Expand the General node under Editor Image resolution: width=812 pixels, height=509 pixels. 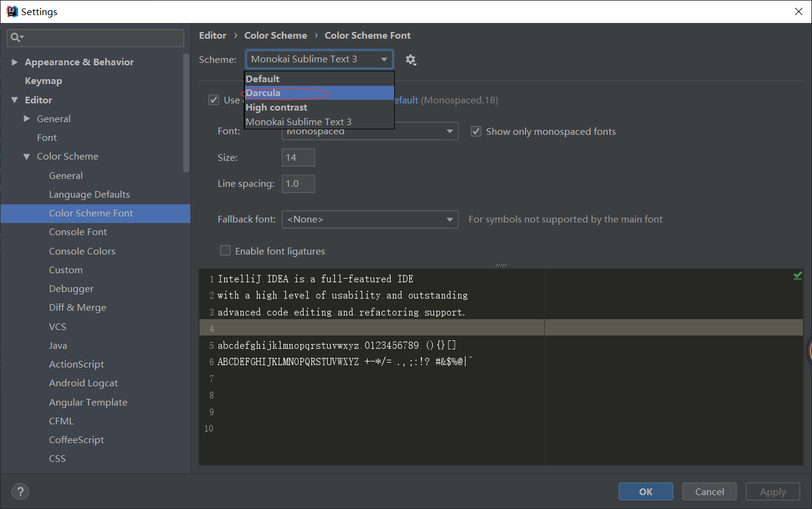(27, 118)
